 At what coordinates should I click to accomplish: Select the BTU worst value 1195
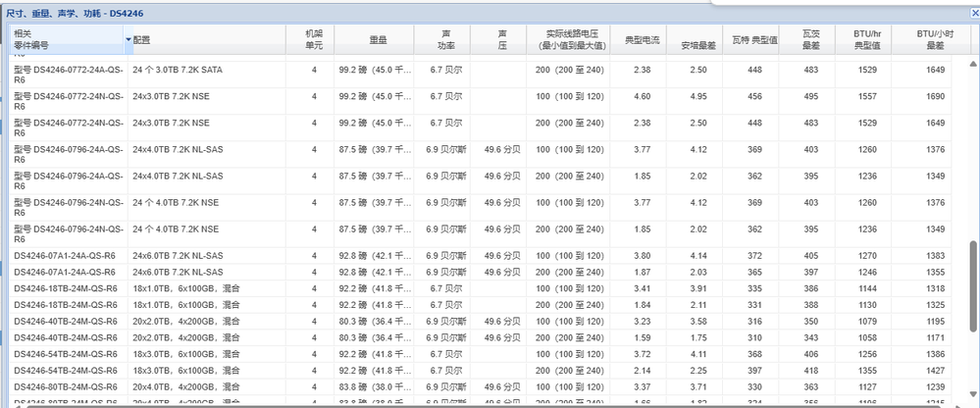[934, 321]
